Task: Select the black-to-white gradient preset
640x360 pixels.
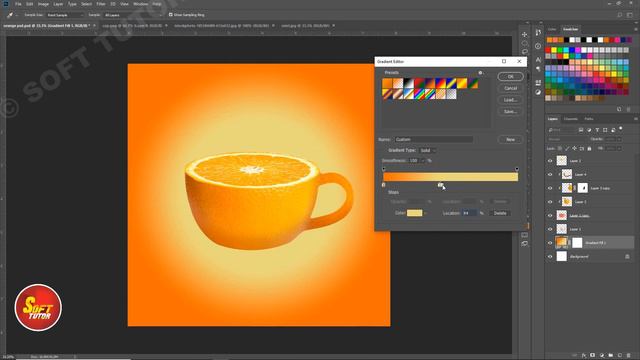Action: point(408,83)
